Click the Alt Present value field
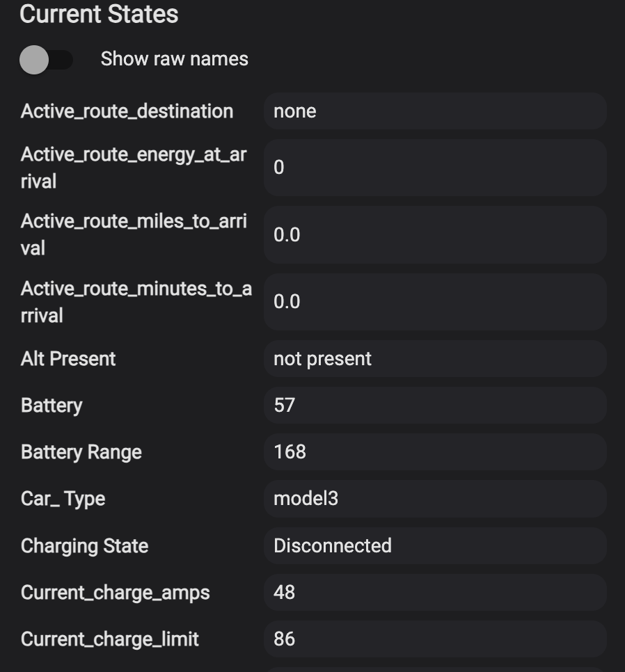Image resolution: width=625 pixels, height=672 pixels. 434,359
